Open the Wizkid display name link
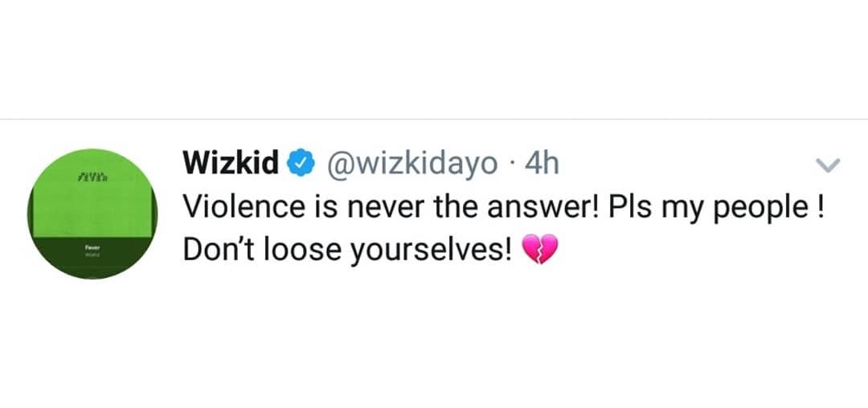Image resolution: width=868 pixels, height=408 pixels. [x=231, y=164]
